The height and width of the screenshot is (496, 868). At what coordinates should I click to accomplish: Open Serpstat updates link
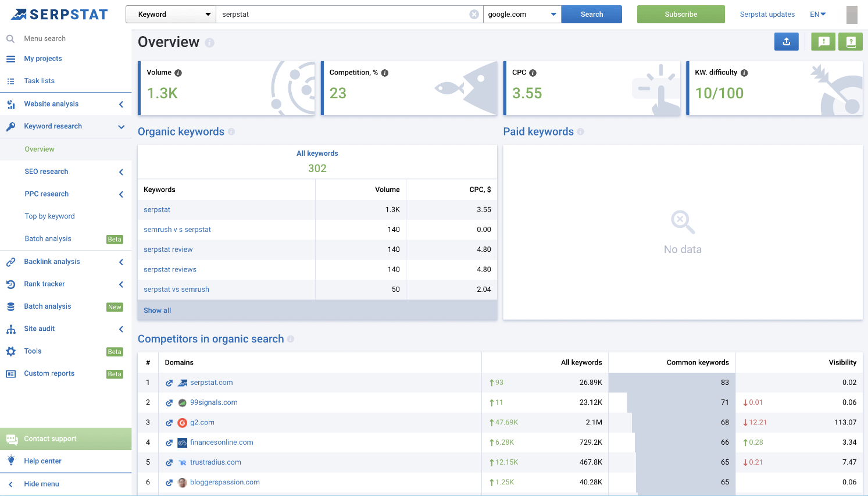767,15
